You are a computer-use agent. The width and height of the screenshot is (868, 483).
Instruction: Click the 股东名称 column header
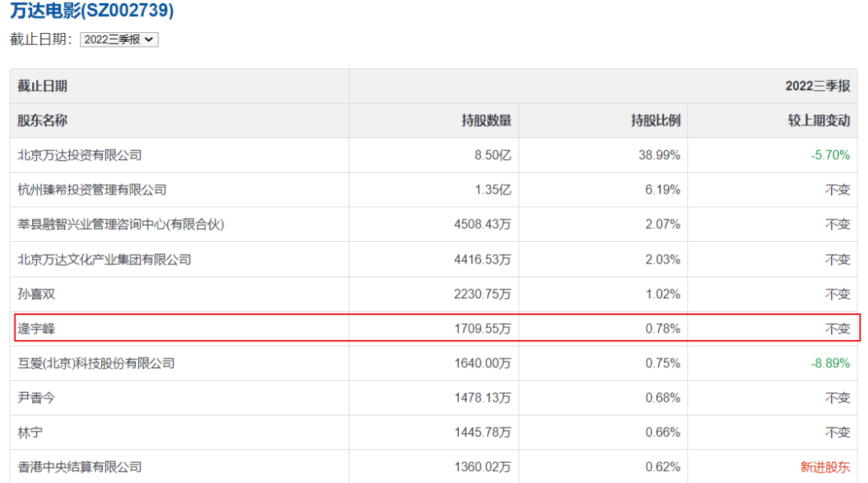(43, 121)
